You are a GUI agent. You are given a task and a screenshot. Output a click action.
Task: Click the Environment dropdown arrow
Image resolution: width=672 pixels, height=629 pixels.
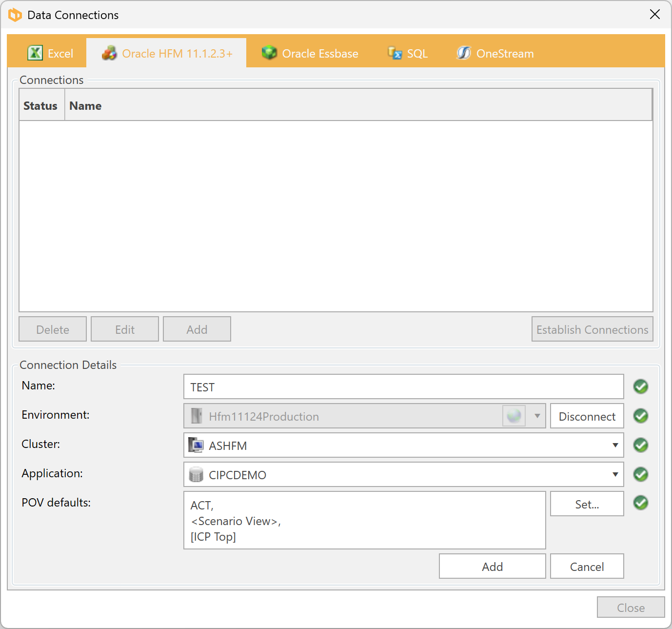[x=537, y=416]
